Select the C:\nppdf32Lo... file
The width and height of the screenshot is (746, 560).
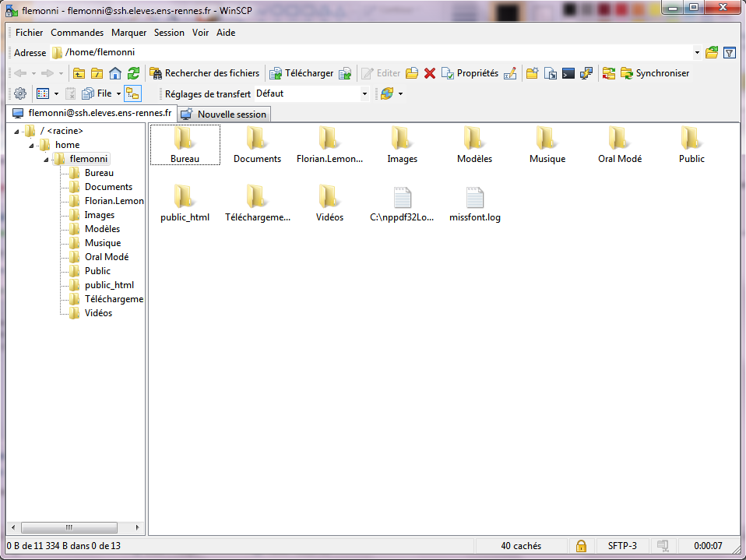click(x=402, y=205)
